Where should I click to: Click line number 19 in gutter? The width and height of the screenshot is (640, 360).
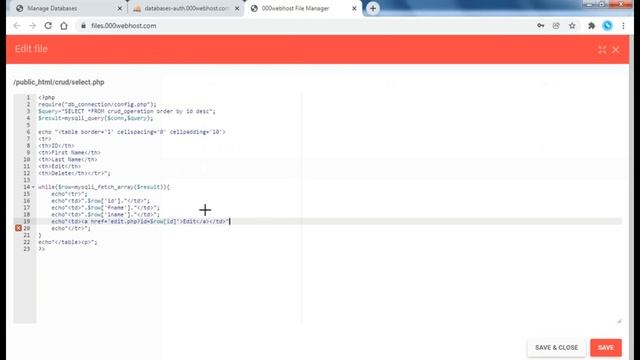(27, 221)
